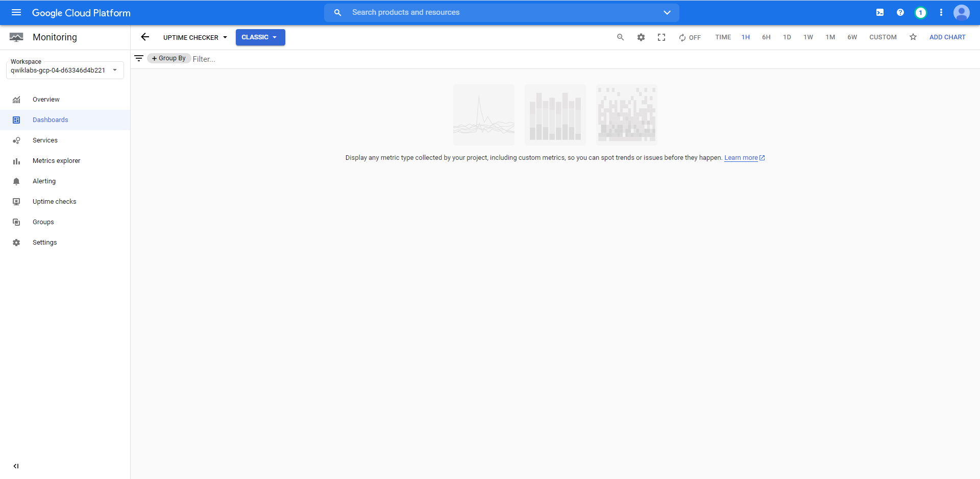Select Dashboards in the sidebar
This screenshot has width=980, height=479.
tap(65, 120)
